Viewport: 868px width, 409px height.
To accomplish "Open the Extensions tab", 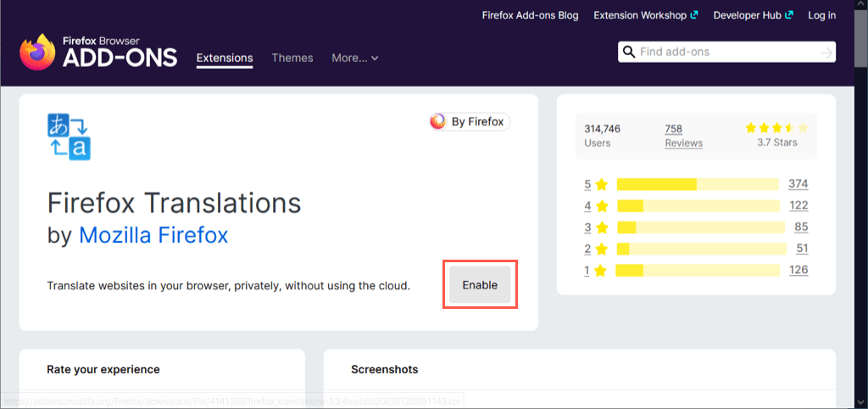I will 225,58.
